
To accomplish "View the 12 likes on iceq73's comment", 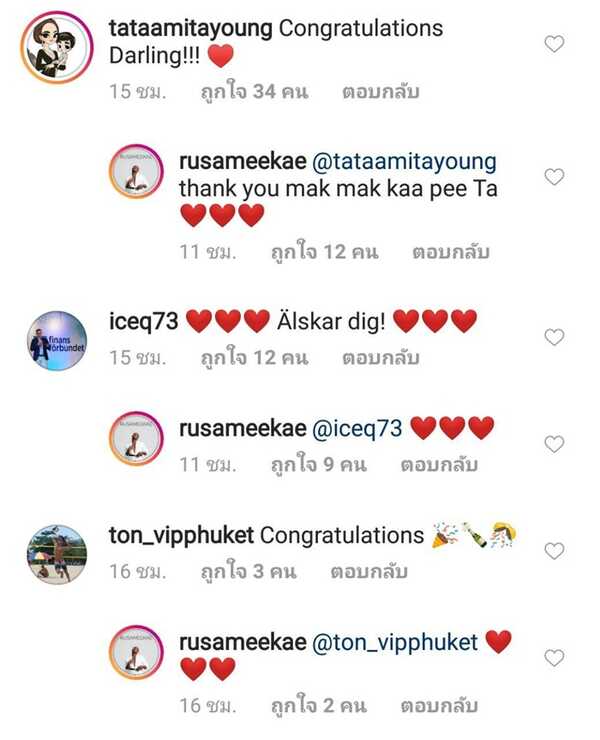I will coord(254,357).
